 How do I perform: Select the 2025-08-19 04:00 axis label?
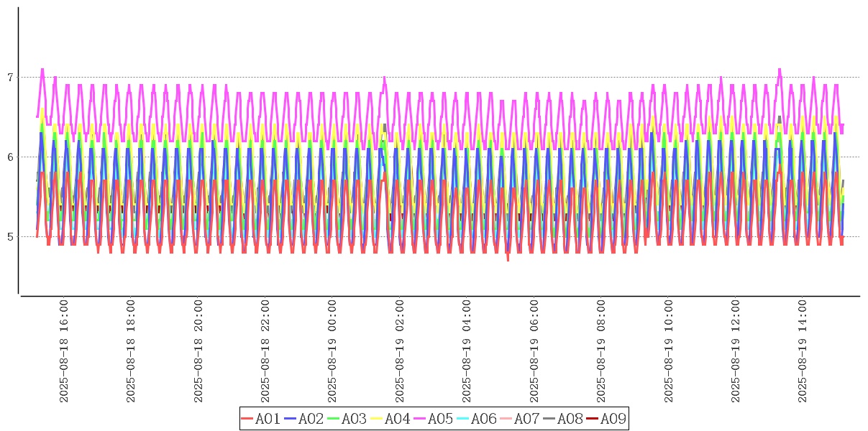[467, 352]
